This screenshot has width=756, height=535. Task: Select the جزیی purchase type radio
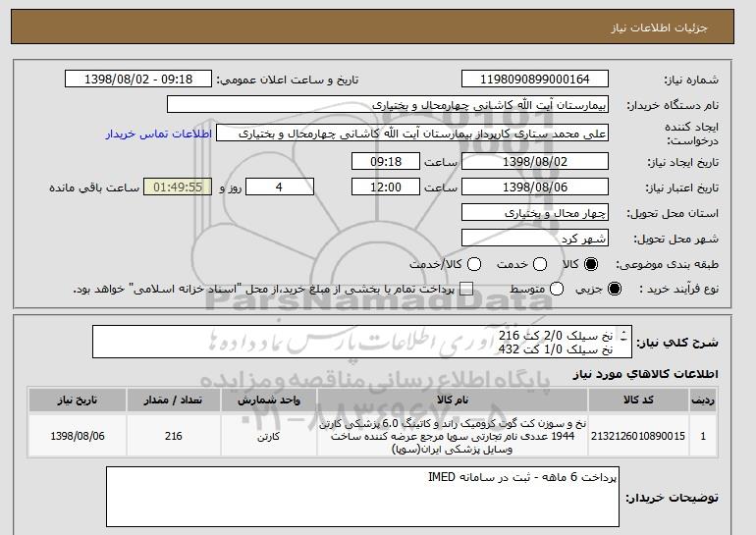615,289
